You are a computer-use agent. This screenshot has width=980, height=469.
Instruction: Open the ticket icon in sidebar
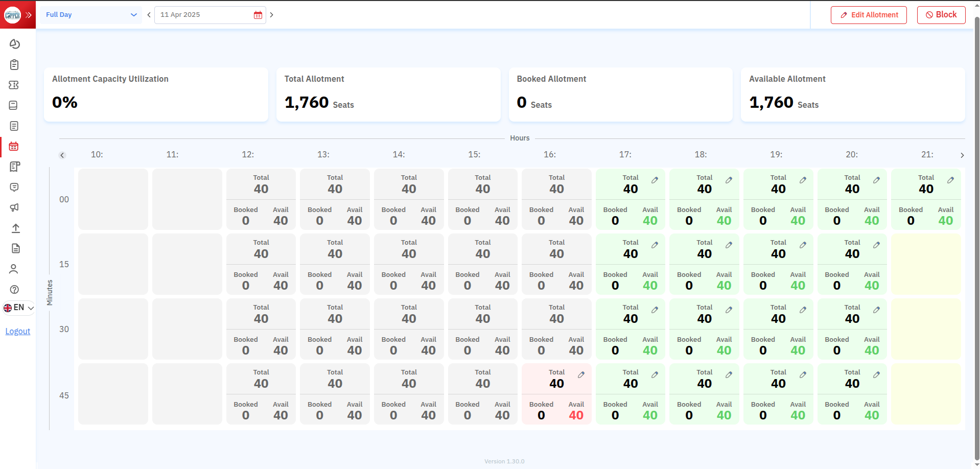(x=14, y=85)
